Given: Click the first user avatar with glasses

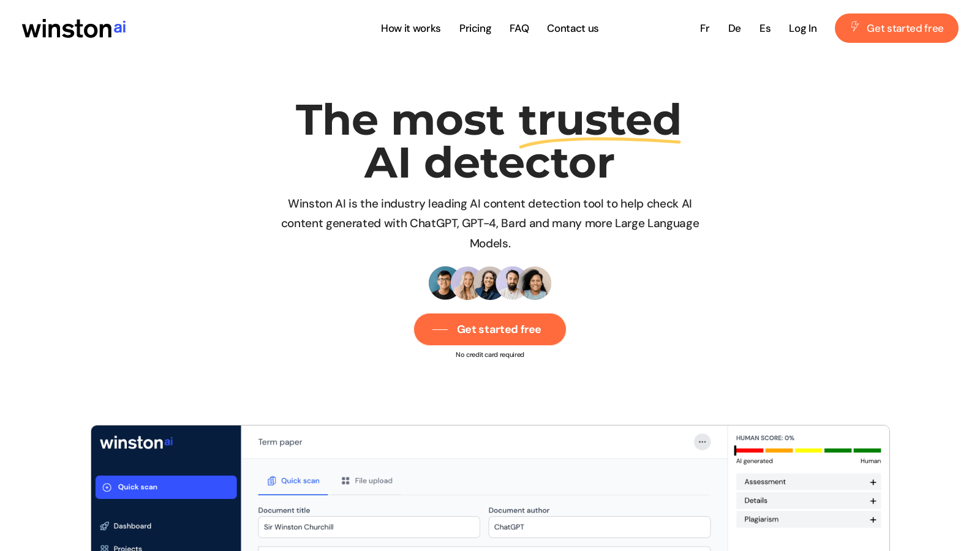Looking at the screenshot, I should tap(445, 283).
